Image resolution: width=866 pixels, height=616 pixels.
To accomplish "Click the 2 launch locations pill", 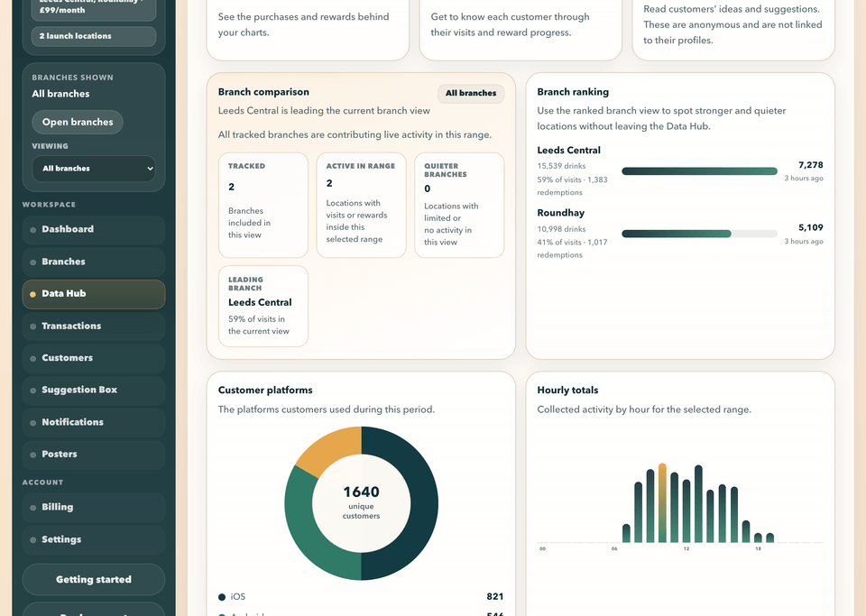I will pos(93,36).
